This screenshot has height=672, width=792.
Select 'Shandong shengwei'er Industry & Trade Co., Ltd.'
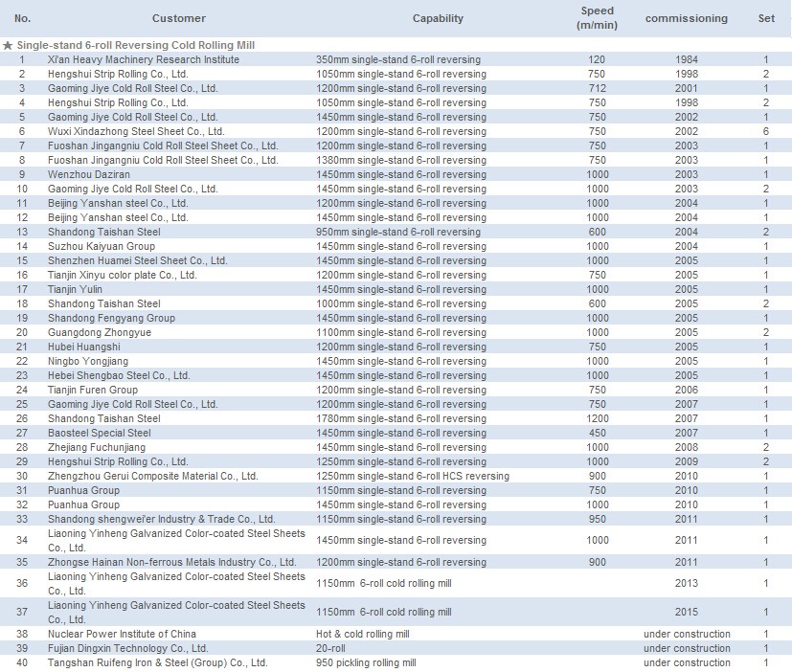coord(161,519)
